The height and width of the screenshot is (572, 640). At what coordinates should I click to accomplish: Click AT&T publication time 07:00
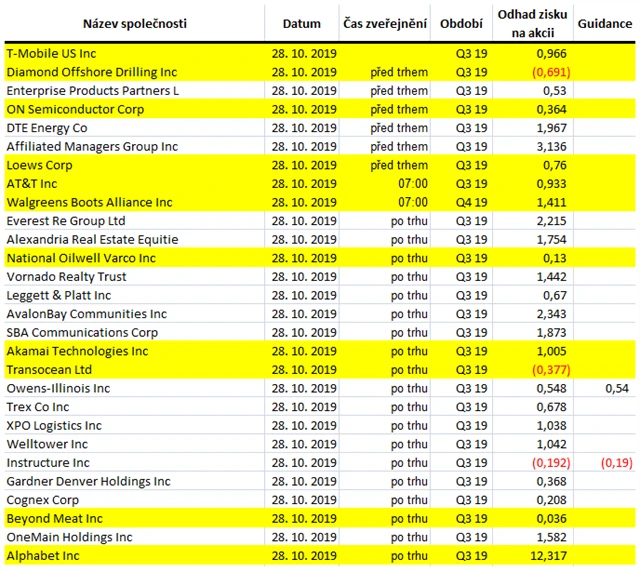413,184
